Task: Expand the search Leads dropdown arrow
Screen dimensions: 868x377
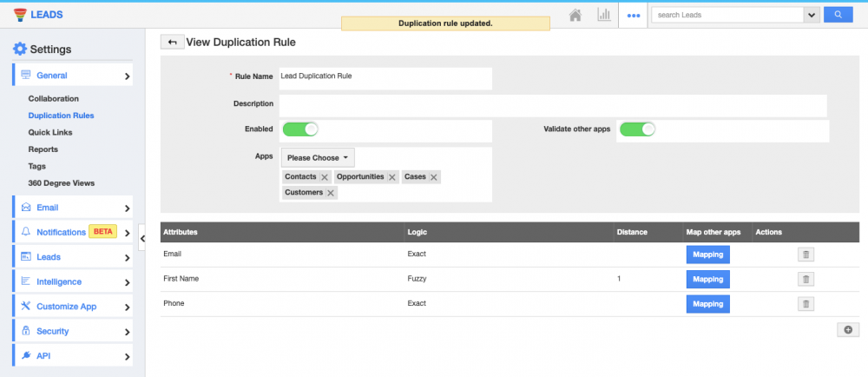Action: click(x=812, y=15)
